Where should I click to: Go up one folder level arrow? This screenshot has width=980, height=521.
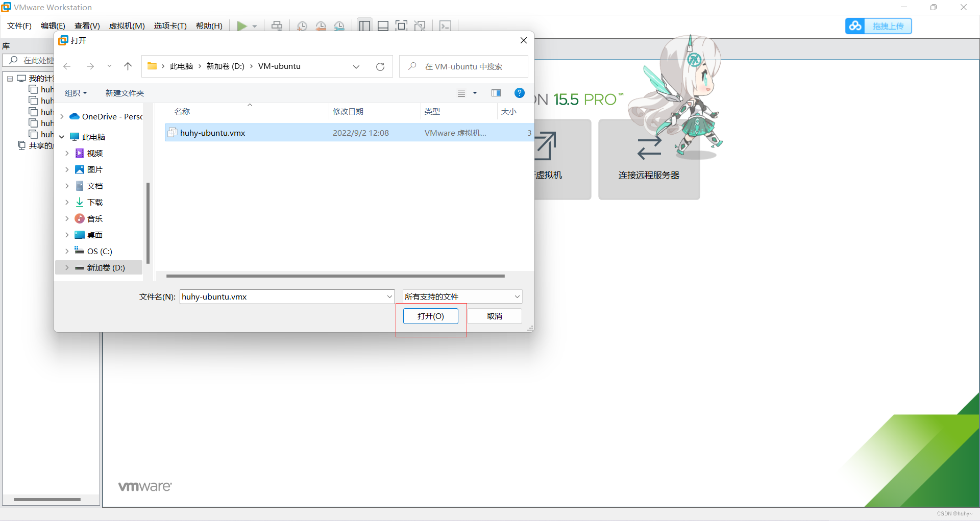[x=128, y=66]
